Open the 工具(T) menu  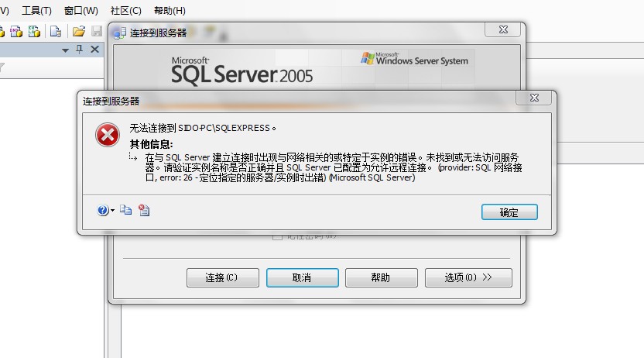36,11
